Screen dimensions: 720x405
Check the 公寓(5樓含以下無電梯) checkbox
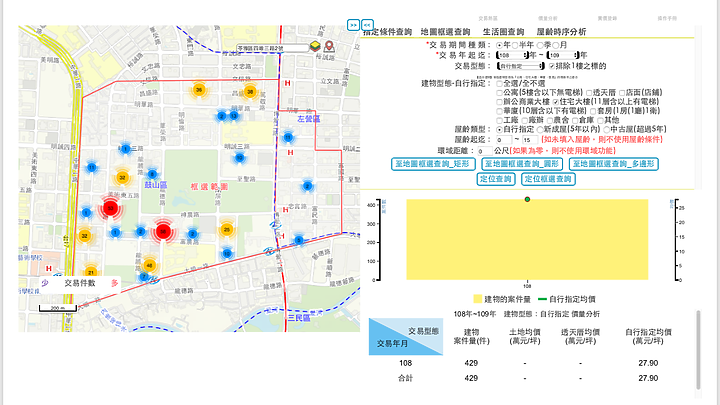(500, 93)
